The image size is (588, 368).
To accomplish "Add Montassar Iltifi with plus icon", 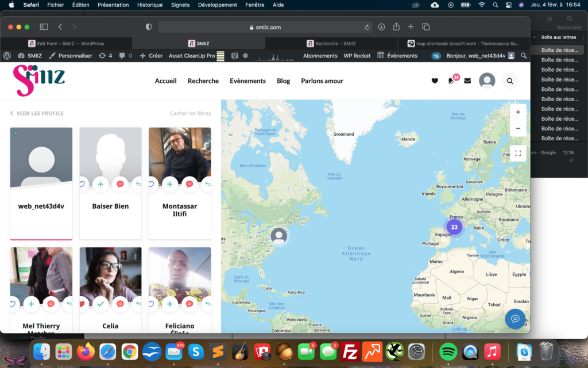I will pyautogui.click(x=170, y=184).
